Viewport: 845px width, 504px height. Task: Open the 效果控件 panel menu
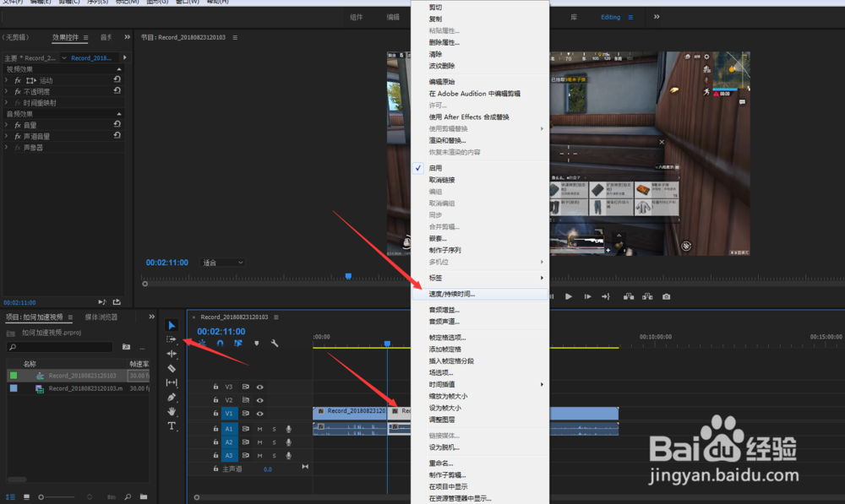[85, 38]
